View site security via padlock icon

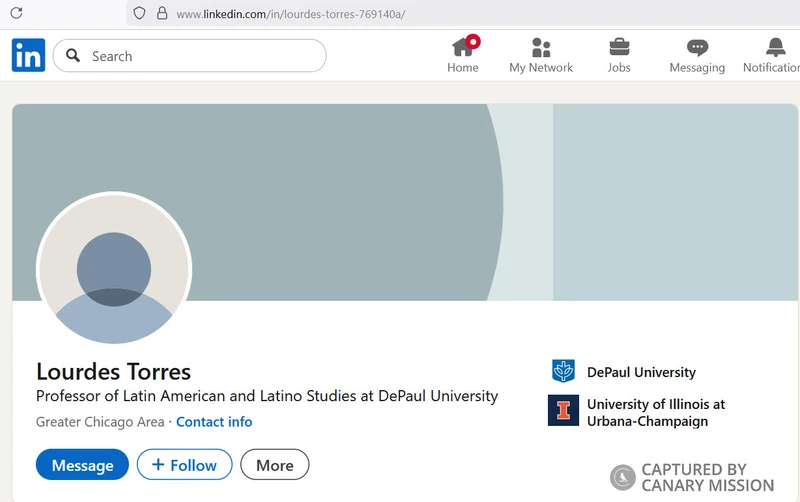pyautogui.click(x=162, y=13)
